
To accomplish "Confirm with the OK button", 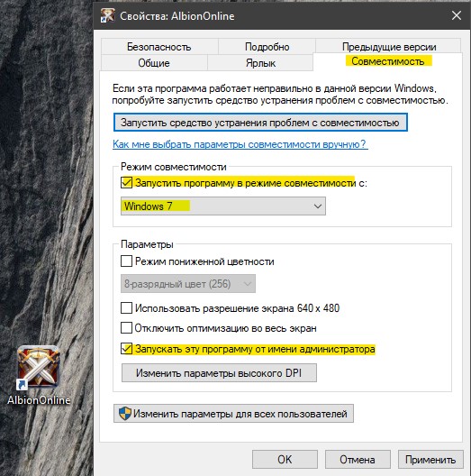I will coord(285,459).
